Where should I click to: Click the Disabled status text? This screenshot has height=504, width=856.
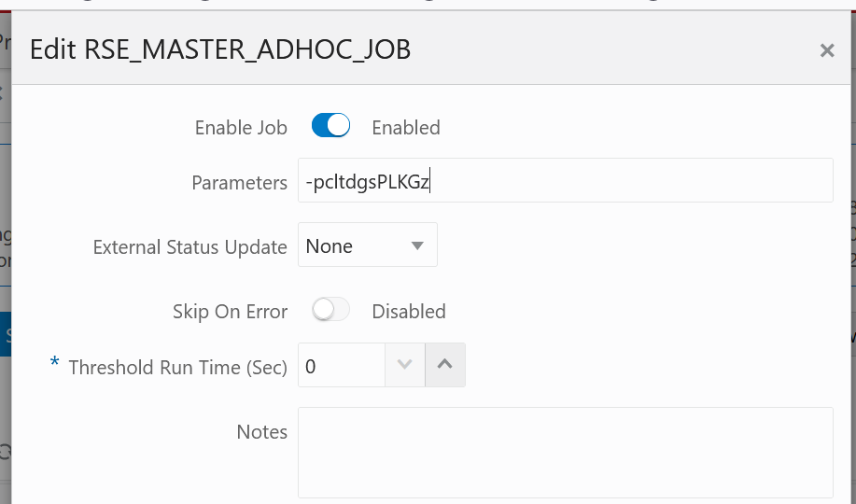(x=408, y=312)
